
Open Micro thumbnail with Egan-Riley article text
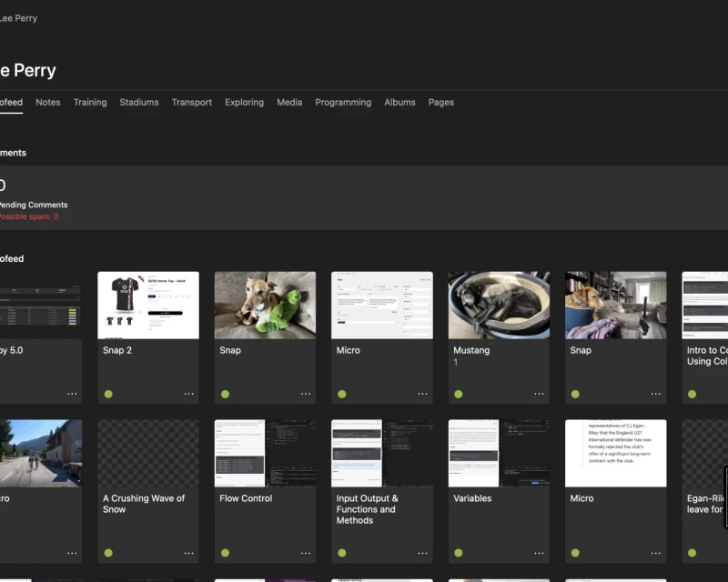616,453
